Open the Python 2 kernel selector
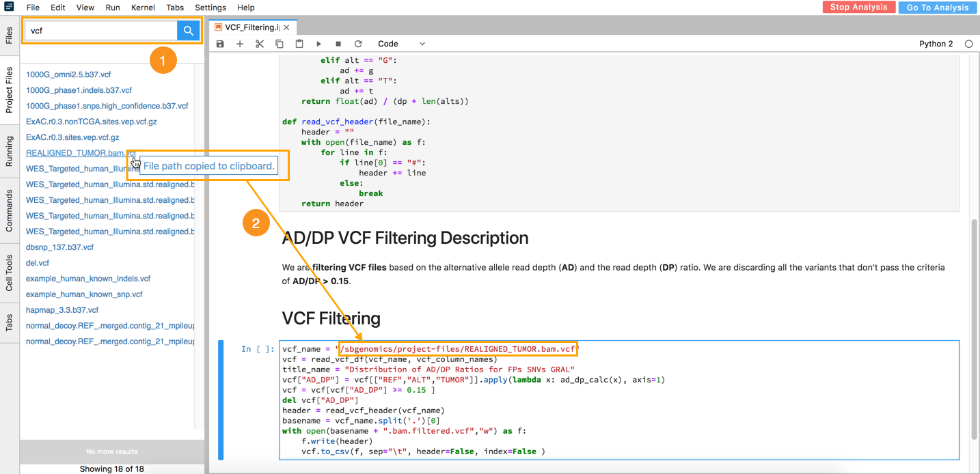 [936, 43]
